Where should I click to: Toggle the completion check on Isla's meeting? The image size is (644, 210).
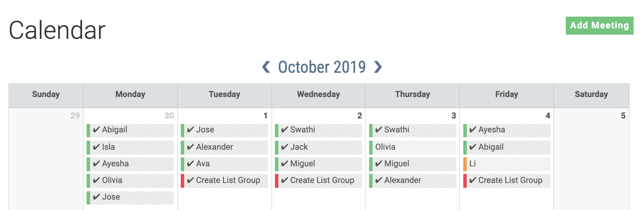click(x=97, y=147)
